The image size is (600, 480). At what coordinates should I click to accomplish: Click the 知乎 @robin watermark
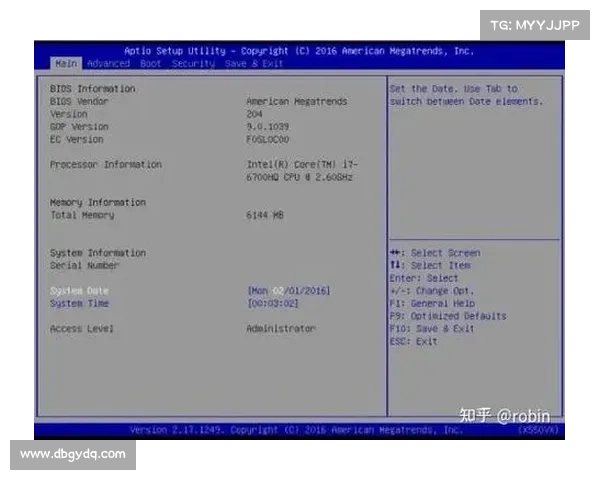(x=503, y=413)
